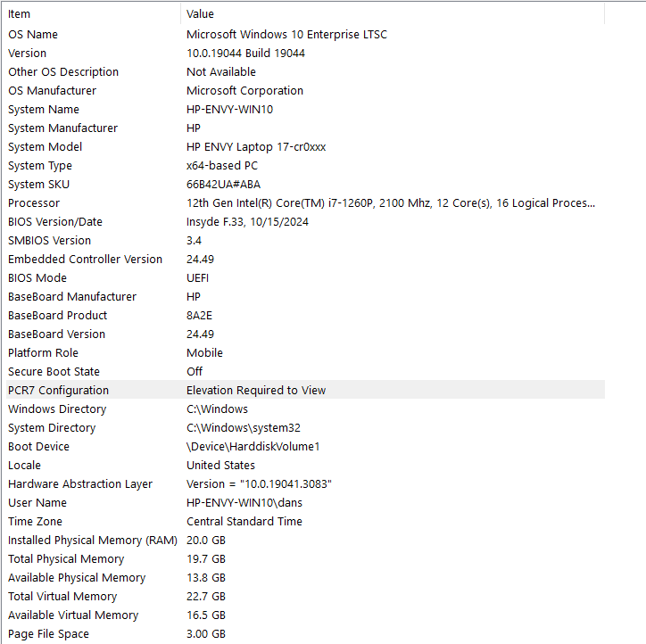The image size is (646, 644).
Task: Select the BIOS Version/Date row
Action: (305, 222)
